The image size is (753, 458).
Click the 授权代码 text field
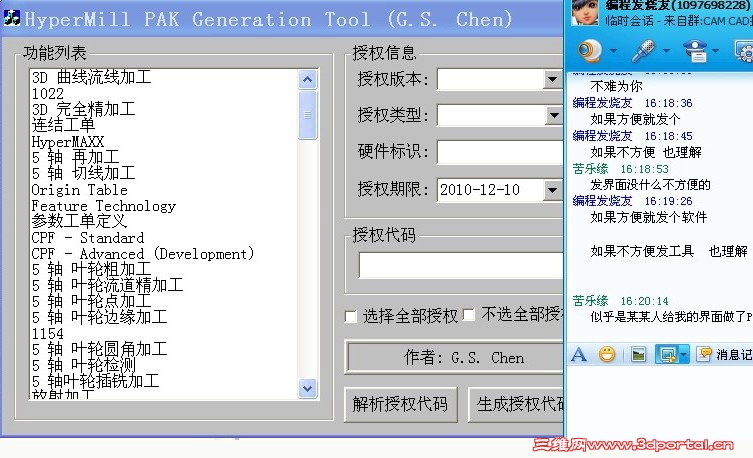coord(461,266)
